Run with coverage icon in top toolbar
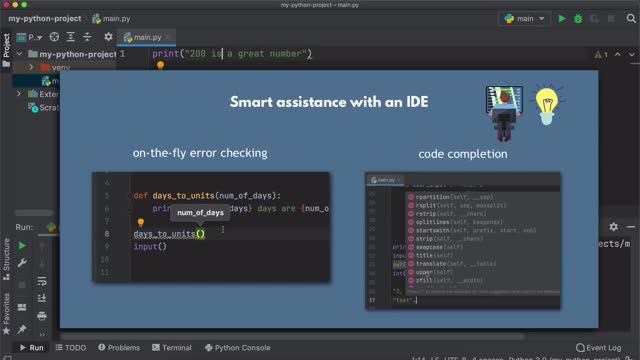This screenshot has height=360, width=640. coord(594,19)
